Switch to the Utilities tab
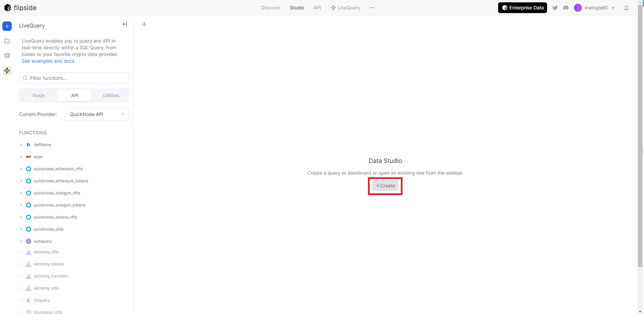 pyautogui.click(x=111, y=96)
